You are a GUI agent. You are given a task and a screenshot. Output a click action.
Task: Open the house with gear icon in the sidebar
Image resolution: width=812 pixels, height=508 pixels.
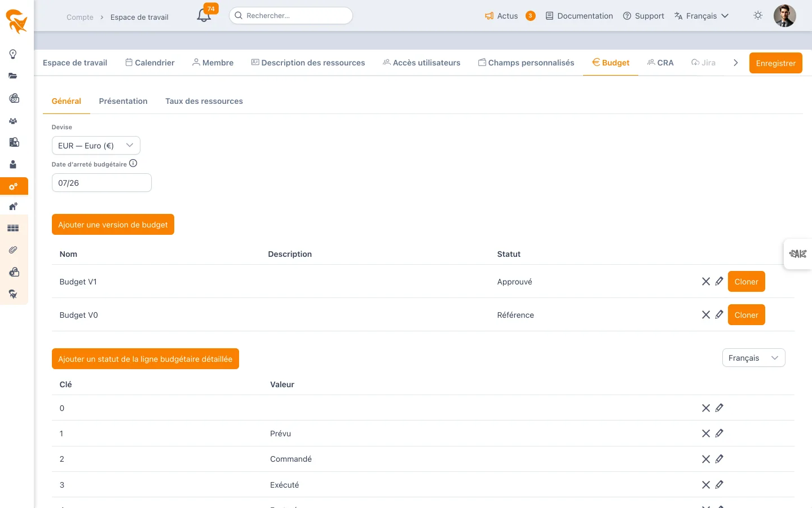pyautogui.click(x=13, y=207)
